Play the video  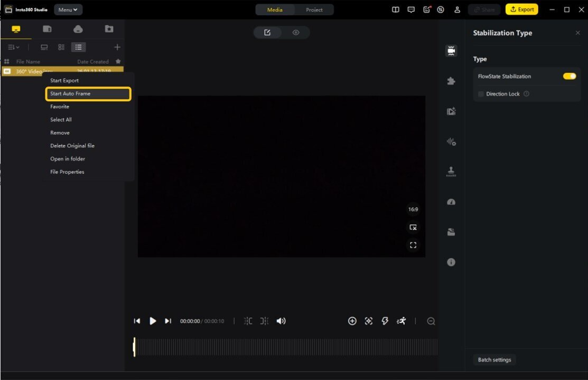(153, 321)
